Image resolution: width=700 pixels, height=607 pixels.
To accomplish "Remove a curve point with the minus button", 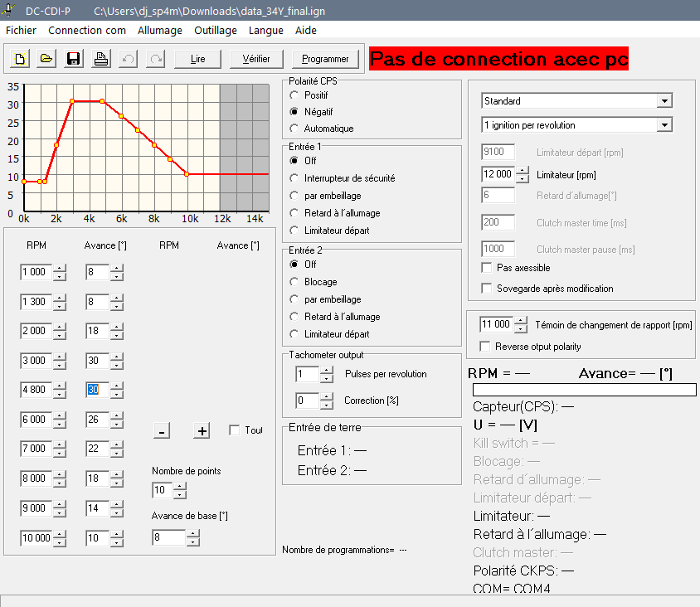I will tap(162, 431).
